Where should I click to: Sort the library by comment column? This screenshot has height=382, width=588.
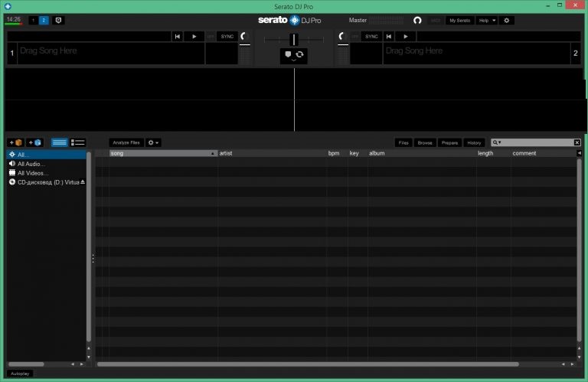(x=544, y=153)
